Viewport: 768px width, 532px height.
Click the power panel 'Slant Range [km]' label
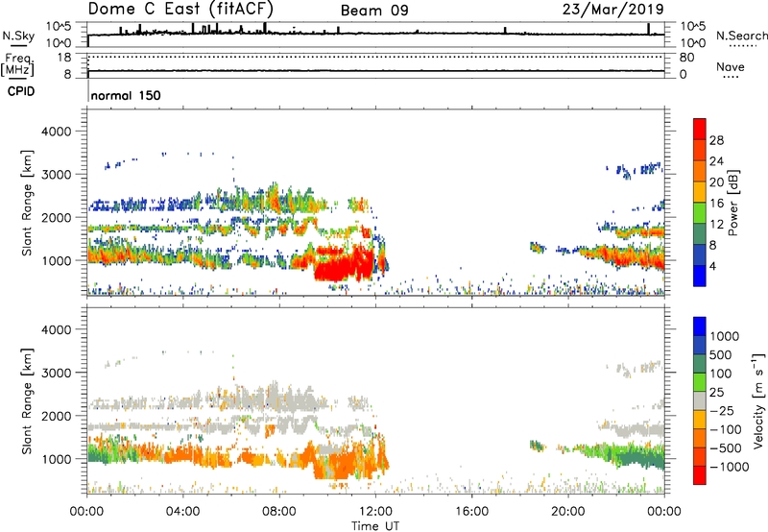coord(27,203)
